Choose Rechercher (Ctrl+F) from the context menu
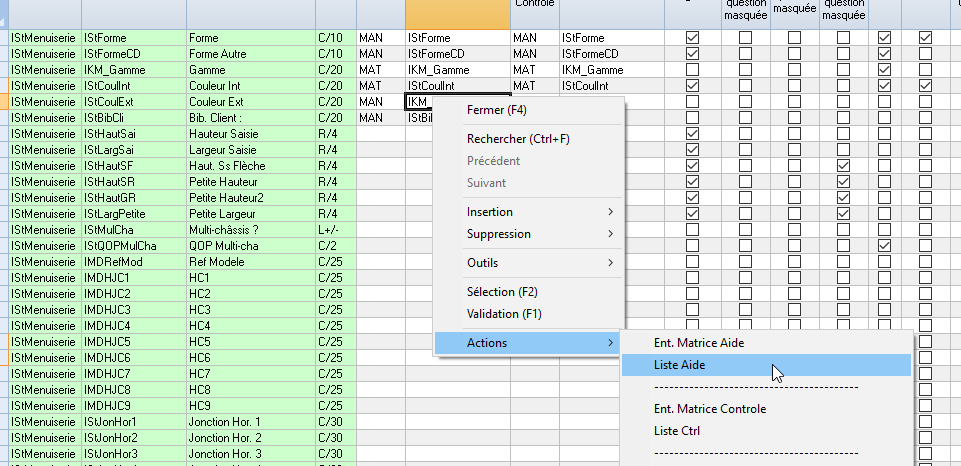Viewport: 961px width, 466px height. 518,139
